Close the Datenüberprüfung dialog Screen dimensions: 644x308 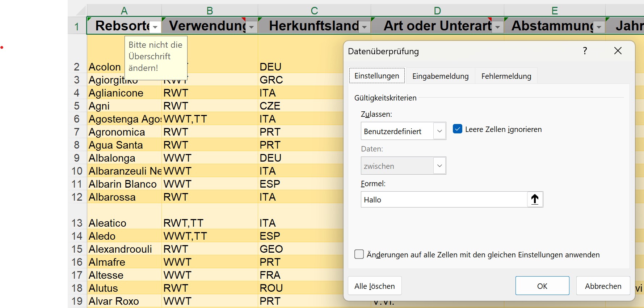click(x=618, y=51)
